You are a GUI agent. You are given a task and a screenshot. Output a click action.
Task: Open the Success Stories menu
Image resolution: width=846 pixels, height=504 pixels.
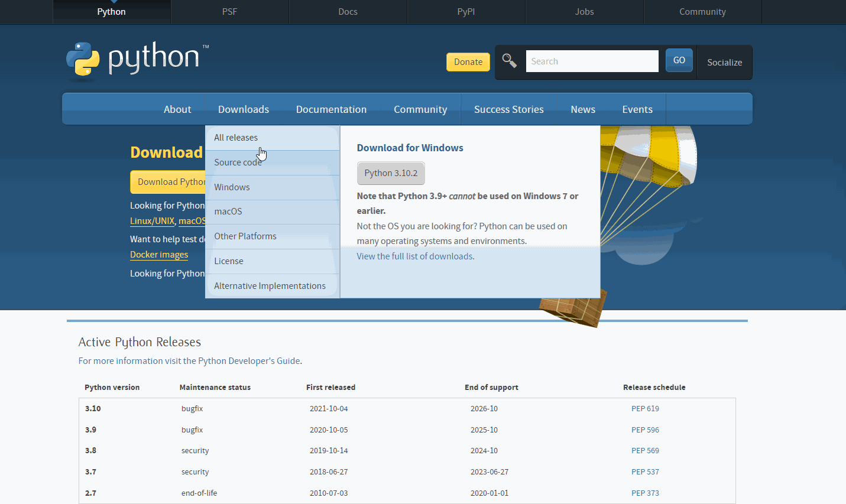pyautogui.click(x=509, y=109)
